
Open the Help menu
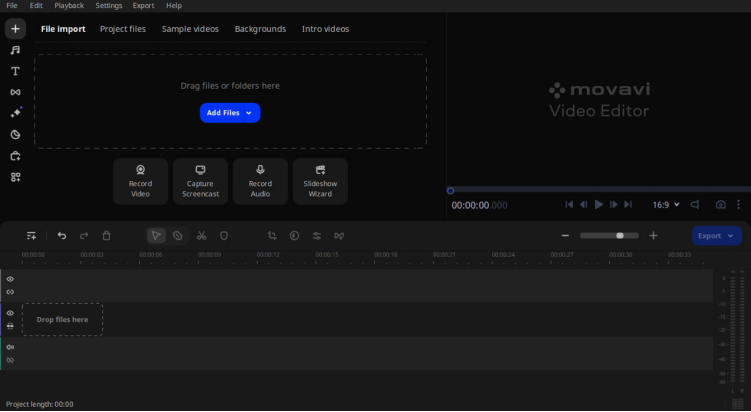[174, 5]
